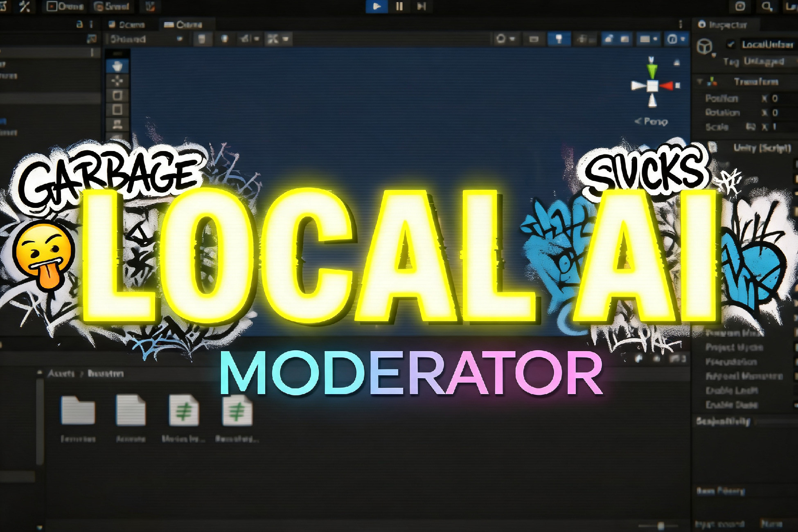
Task: Click the second breadcrumb after Assets
Action: (x=106, y=374)
